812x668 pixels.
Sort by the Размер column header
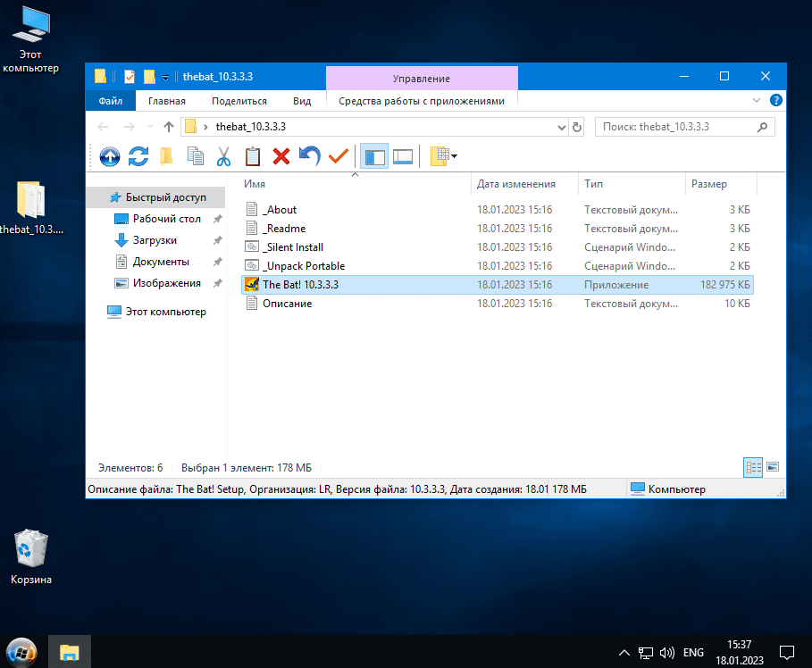[x=722, y=184]
